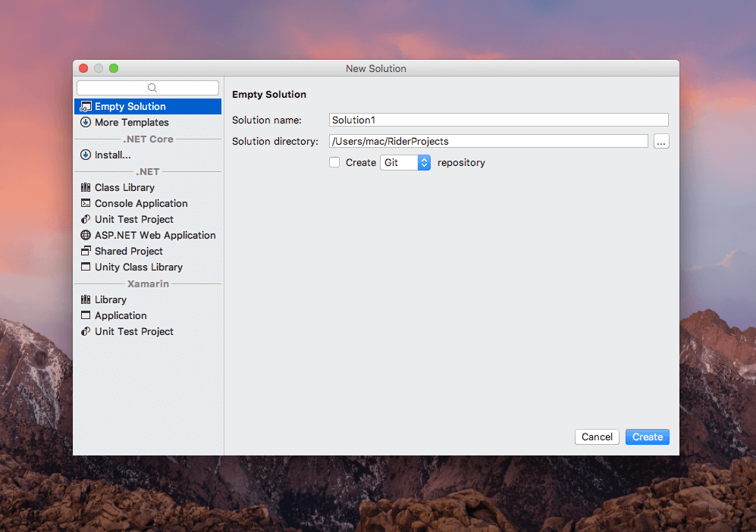Screen dimensions: 756x532
Task: Cancel the New Solution dialog
Action: (x=597, y=437)
